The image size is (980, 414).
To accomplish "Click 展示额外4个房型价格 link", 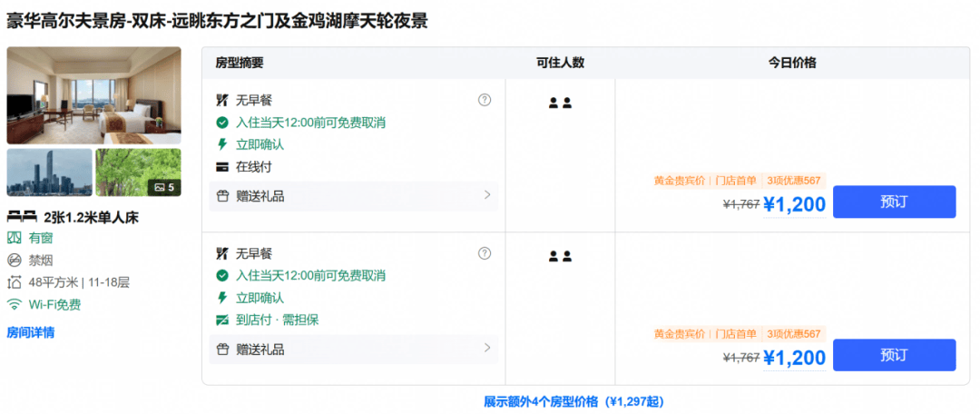I will tap(573, 401).
